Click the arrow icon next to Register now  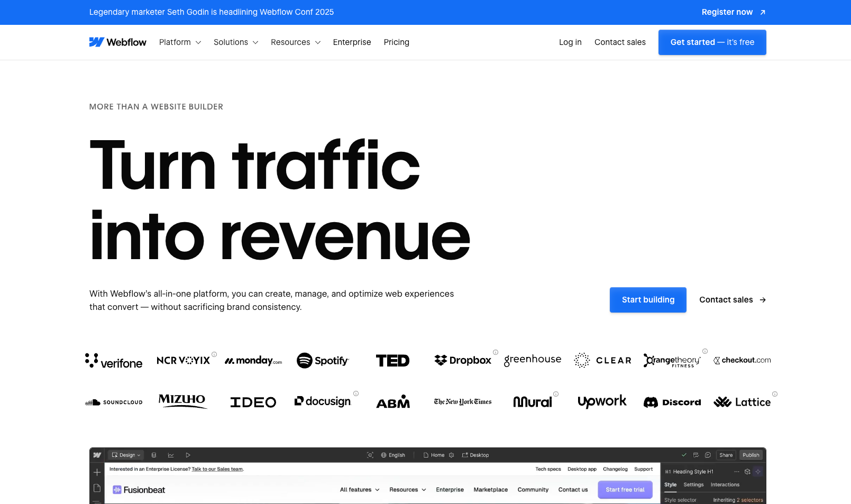tap(763, 12)
